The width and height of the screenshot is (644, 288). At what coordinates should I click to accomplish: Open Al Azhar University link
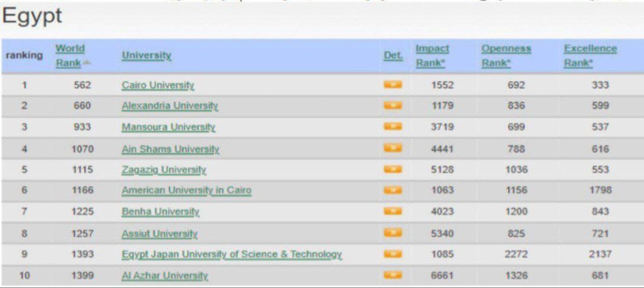point(165,275)
